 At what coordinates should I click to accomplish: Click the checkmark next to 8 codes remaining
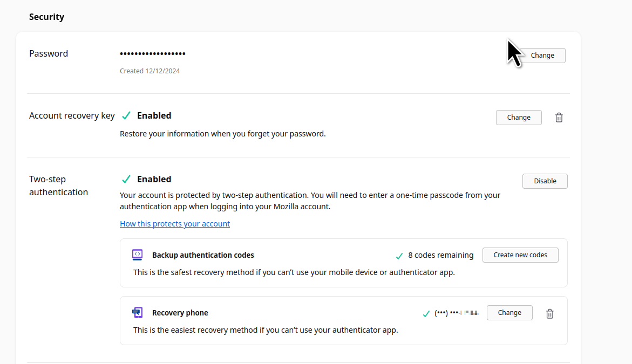pyautogui.click(x=399, y=256)
